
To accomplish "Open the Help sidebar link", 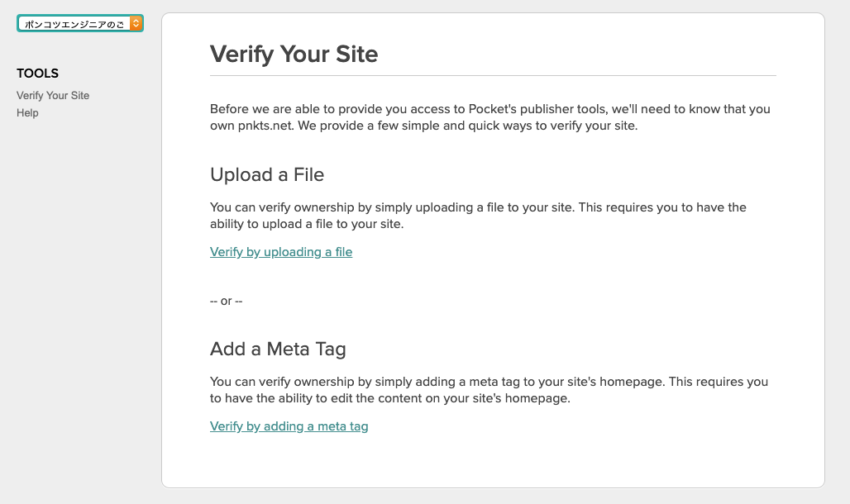I will point(27,112).
